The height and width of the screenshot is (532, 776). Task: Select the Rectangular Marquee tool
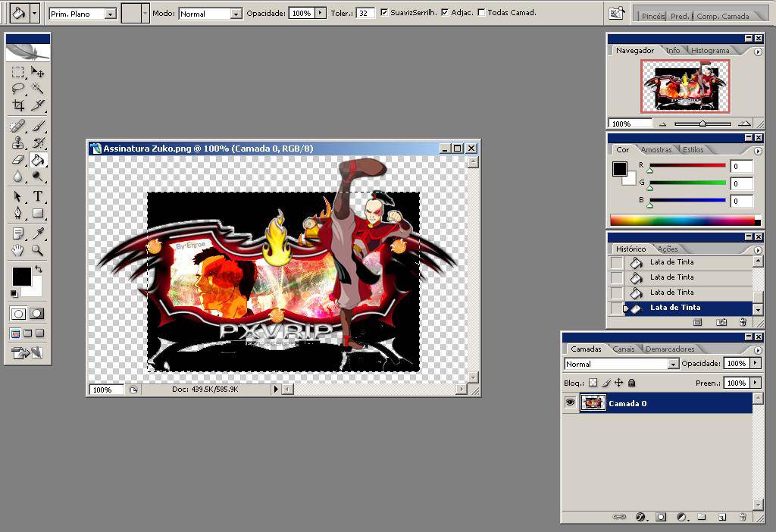coord(18,72)
